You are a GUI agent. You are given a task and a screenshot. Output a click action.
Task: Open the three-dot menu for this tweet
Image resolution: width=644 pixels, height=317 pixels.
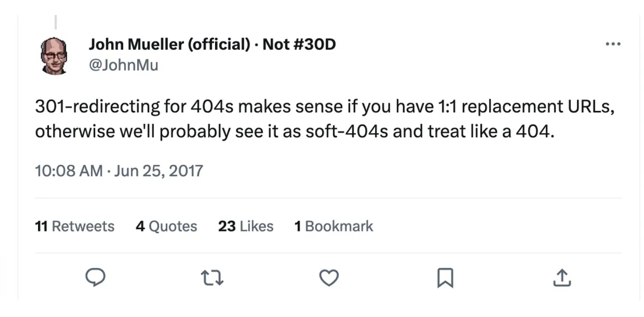(x=613, y=43)
